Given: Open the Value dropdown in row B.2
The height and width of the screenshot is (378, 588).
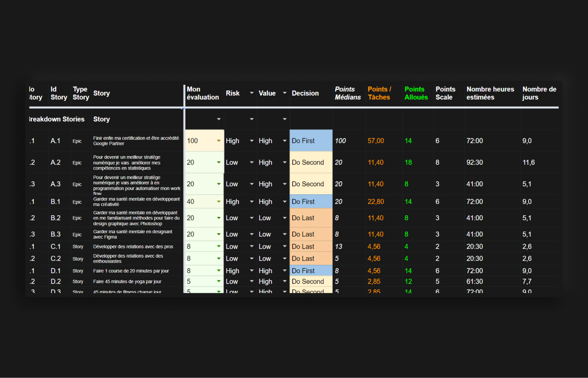Looking at the screenshot, I should 284,218.
